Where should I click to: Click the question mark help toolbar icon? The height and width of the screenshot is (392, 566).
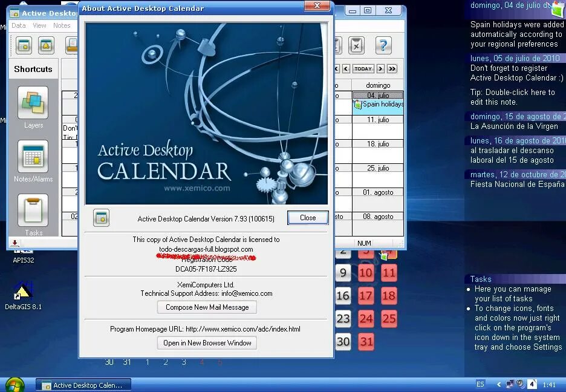point(383,45)
